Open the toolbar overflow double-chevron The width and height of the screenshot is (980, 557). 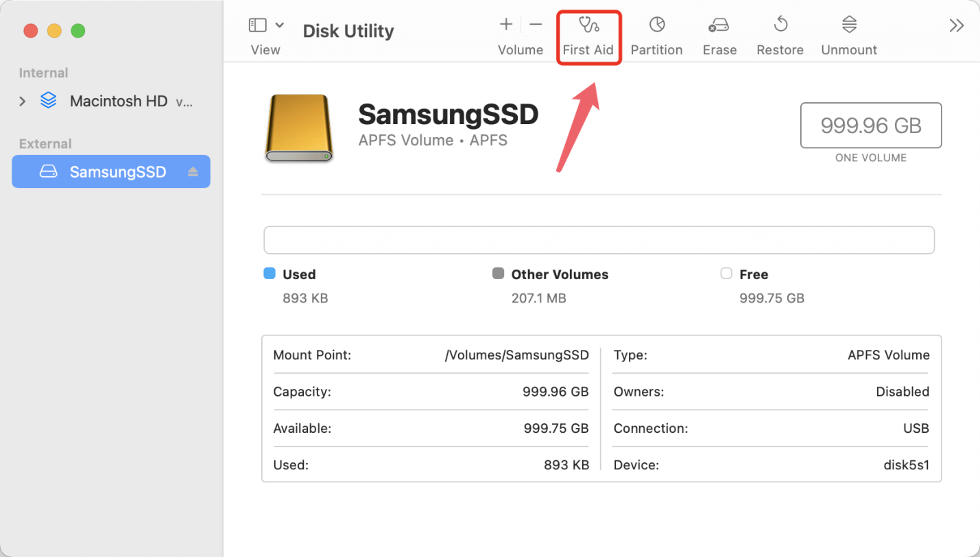point(956,25)
